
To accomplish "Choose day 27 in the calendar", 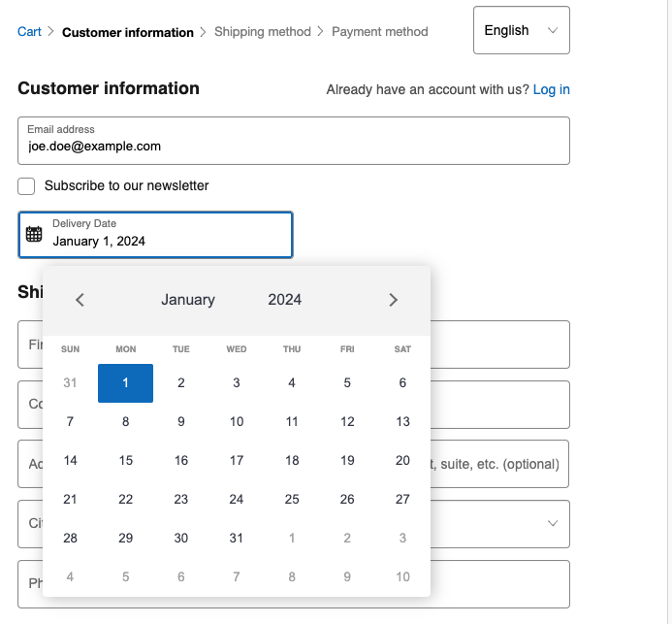I will 403,501.
